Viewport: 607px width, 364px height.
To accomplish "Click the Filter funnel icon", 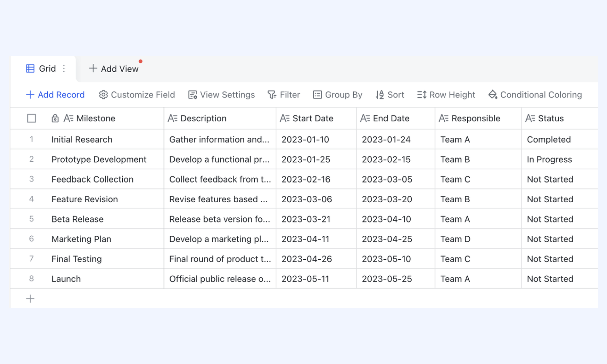I will click(272, 95).
